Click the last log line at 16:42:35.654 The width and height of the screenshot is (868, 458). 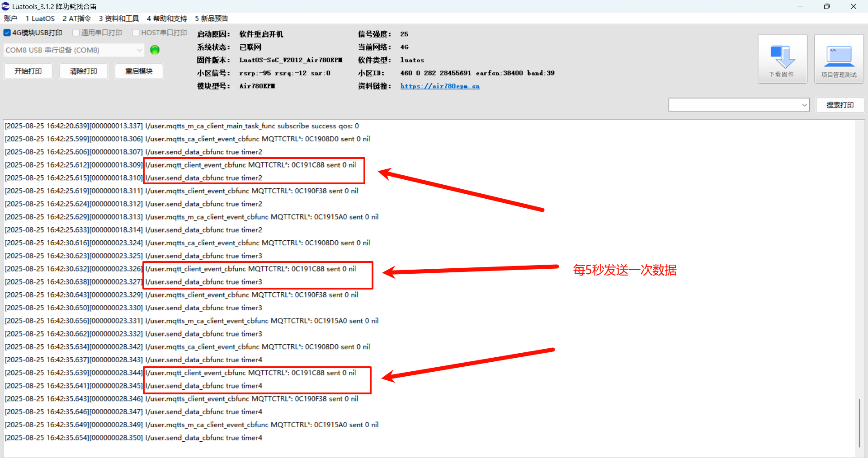pyautogui.click(x=133, y=438)
